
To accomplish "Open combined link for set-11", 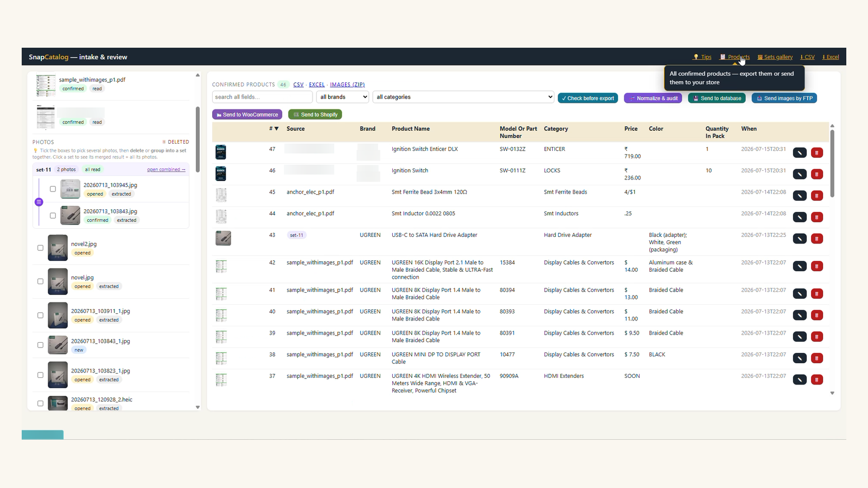I will point(166,170).
